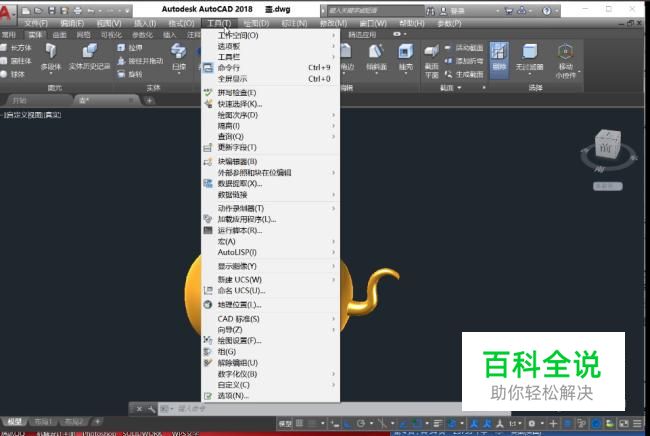The width and height of the screenshot is (650, 436).
Task: Select 运行脚本(R)... entry
Action: (270, 230)
